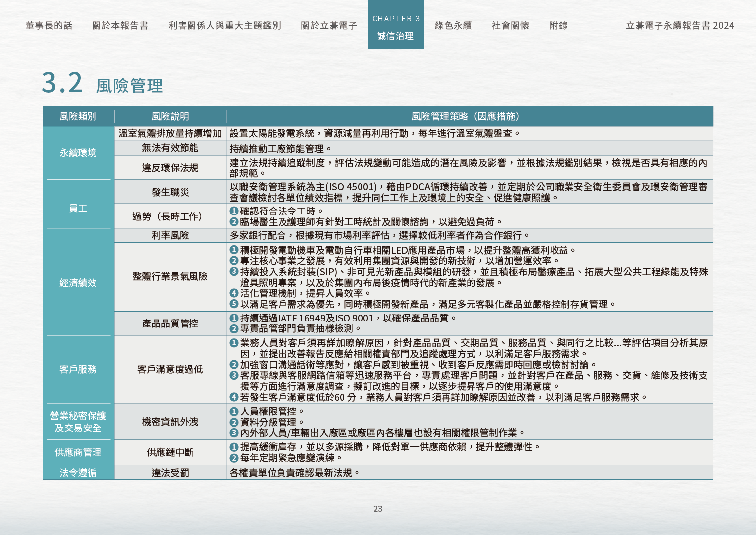The width and height of the screenshot is (756, 535).
Task: Click the 多家銀行配合 strategy text
Action: point(380,235)
